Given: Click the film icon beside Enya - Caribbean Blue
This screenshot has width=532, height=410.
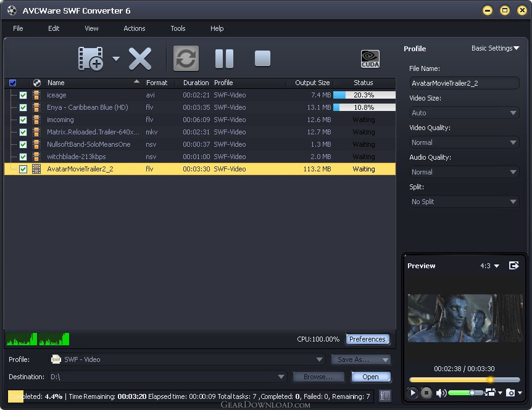Looking at the screenshot, I should pyautogui.click(x=36, y=107).
